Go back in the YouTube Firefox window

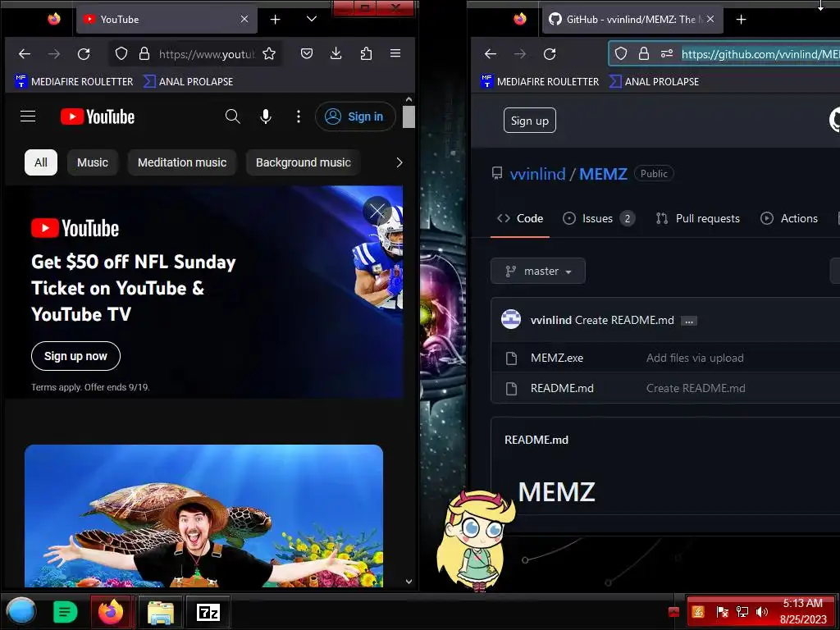(x=25, y=53)
